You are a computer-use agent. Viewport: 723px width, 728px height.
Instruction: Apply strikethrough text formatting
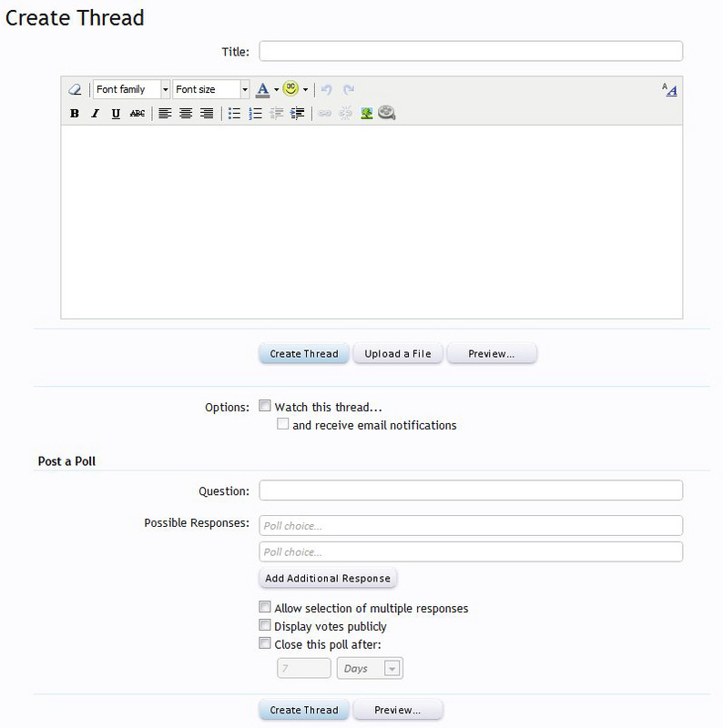coord(137,114)
